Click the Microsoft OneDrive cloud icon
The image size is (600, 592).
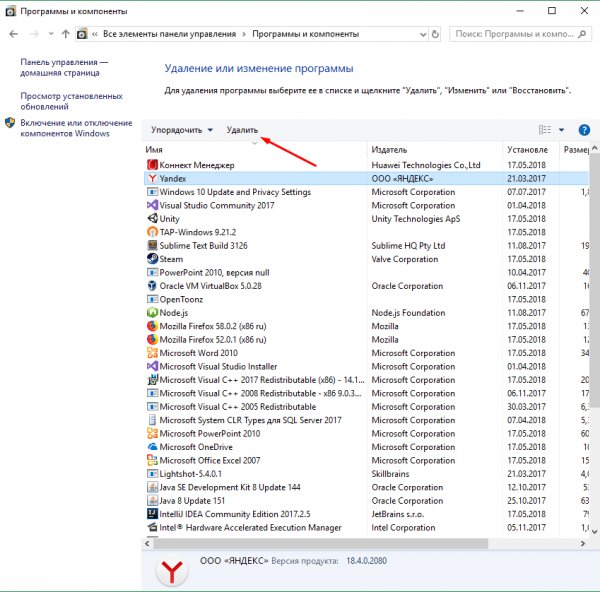[x=152, y=447]
